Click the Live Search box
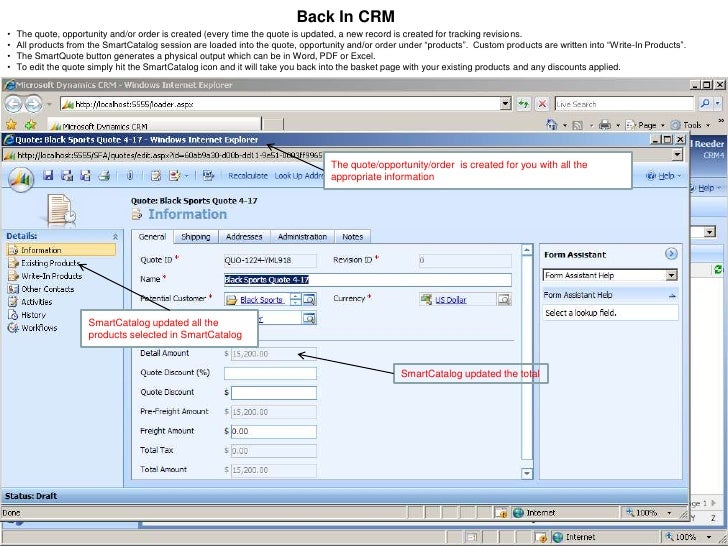This screenshot has width=728, height=546. 624,104
